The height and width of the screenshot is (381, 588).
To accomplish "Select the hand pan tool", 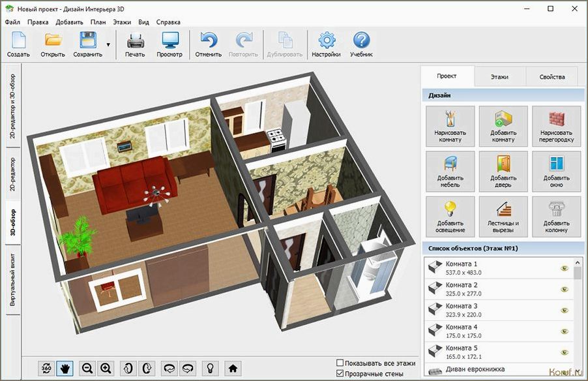I will tap(65, 368).
